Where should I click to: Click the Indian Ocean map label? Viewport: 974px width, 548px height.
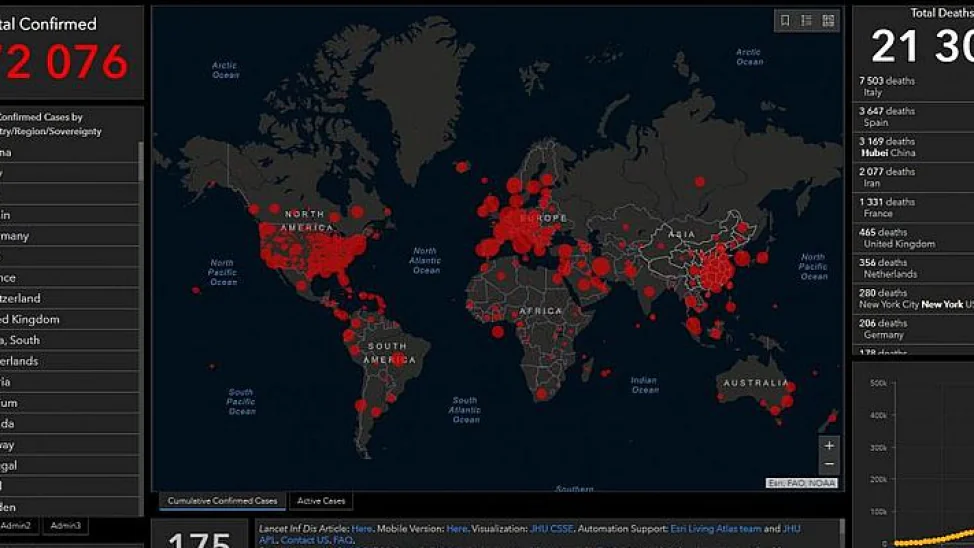(x=644, y=385)
